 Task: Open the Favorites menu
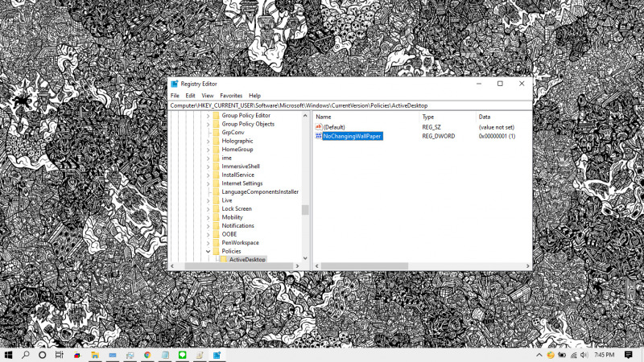(231, 96)
